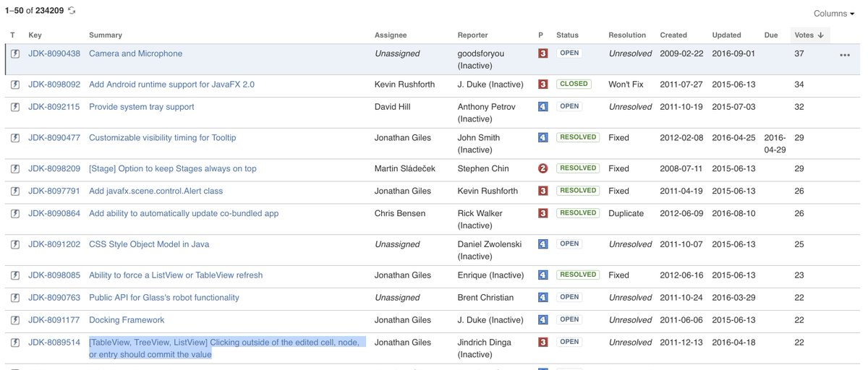Screen dimensions: 868x370
Task: Open Add Android runtime support for JavaFX 2.0
Action: pos(171,85)
